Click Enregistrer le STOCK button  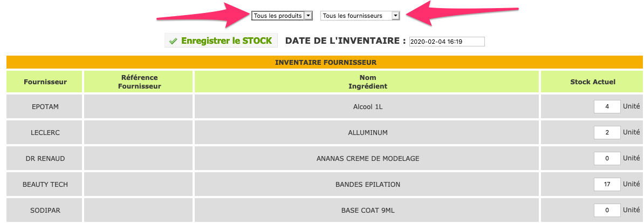tap(221, 41)
